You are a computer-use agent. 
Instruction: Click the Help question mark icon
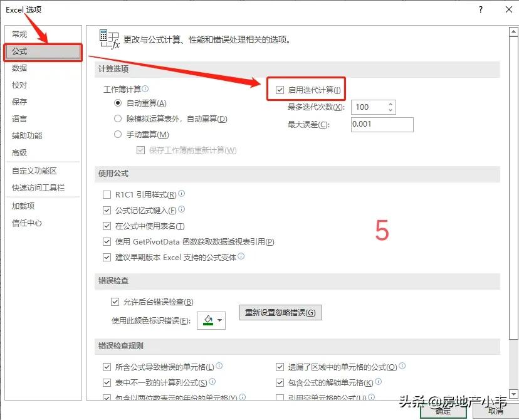point(481,9)
